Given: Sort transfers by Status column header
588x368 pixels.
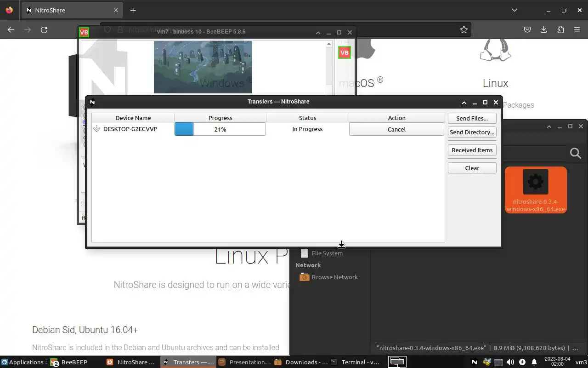Looking at the screenshot, I should [x=307, y=118].
